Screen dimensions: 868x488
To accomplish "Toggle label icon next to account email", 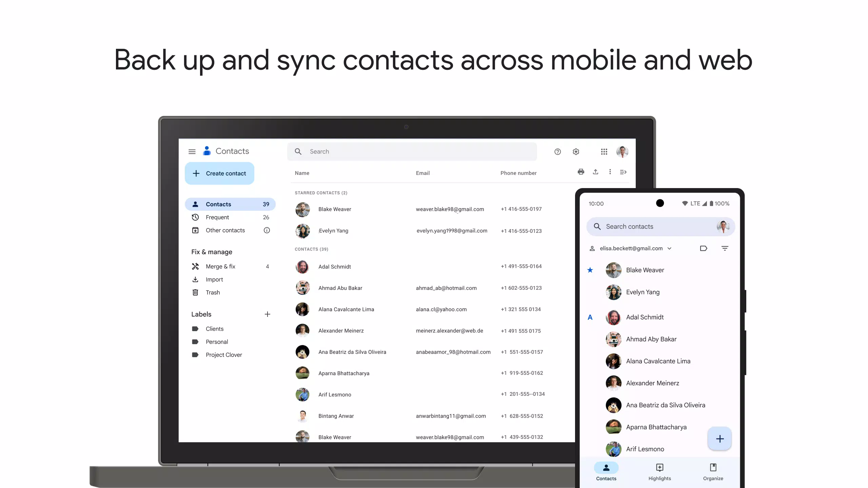I will tap(704, 248).
